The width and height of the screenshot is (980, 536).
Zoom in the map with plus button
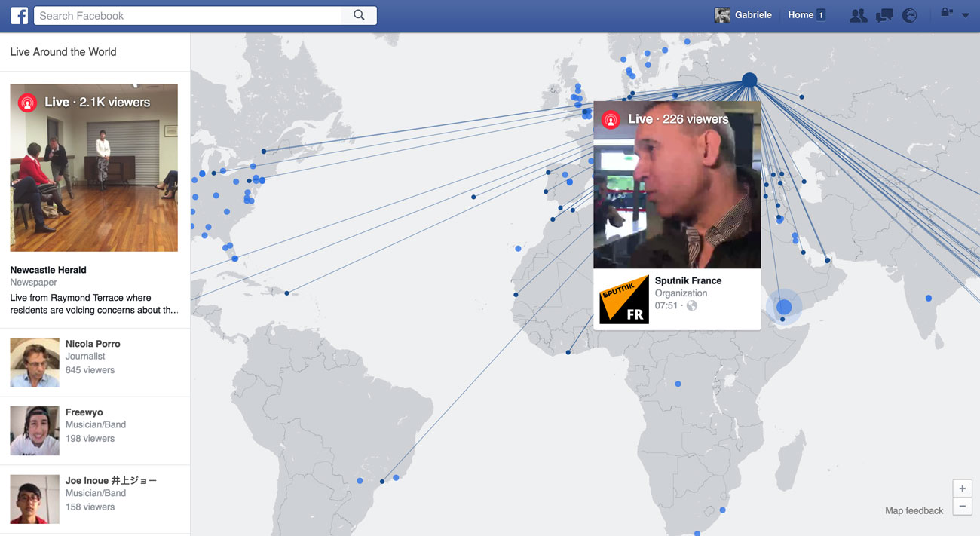coord(962,489)
